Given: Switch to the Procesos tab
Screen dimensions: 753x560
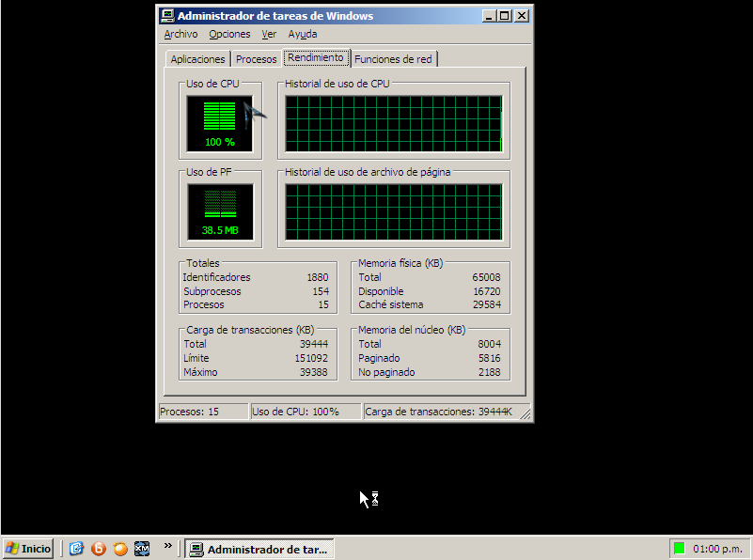Looking at the screenshot, I should click(x=256, y=59).
